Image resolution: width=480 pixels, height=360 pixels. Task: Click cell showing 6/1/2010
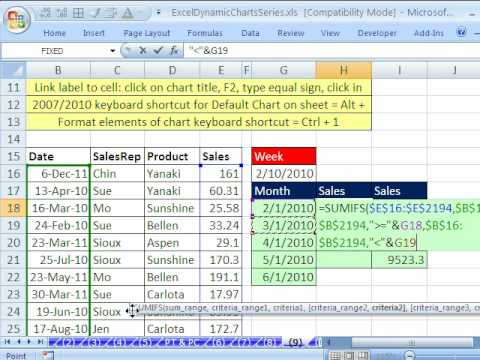coord(284,277)
